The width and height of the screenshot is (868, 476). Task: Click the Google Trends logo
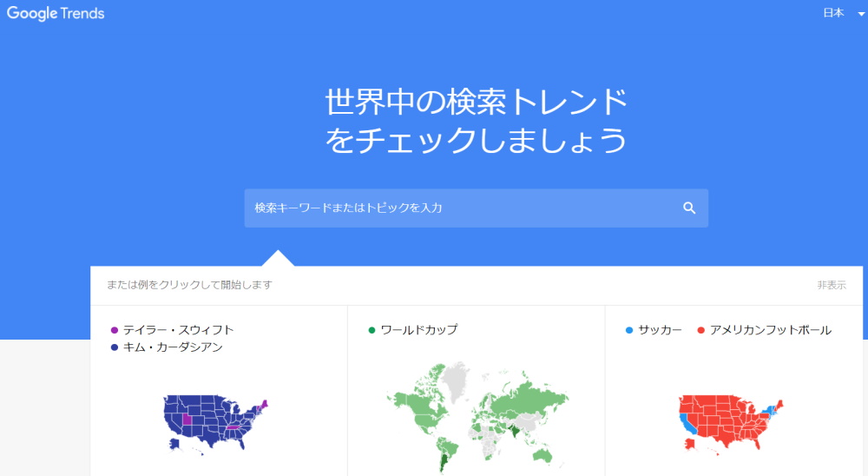(56, 13)
